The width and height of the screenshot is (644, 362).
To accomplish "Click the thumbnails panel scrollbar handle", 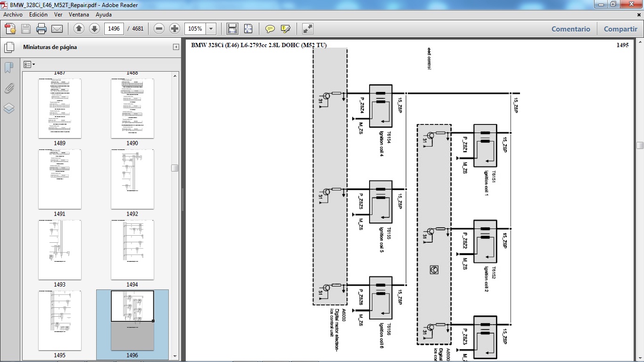I will click(x=175, y=168).
